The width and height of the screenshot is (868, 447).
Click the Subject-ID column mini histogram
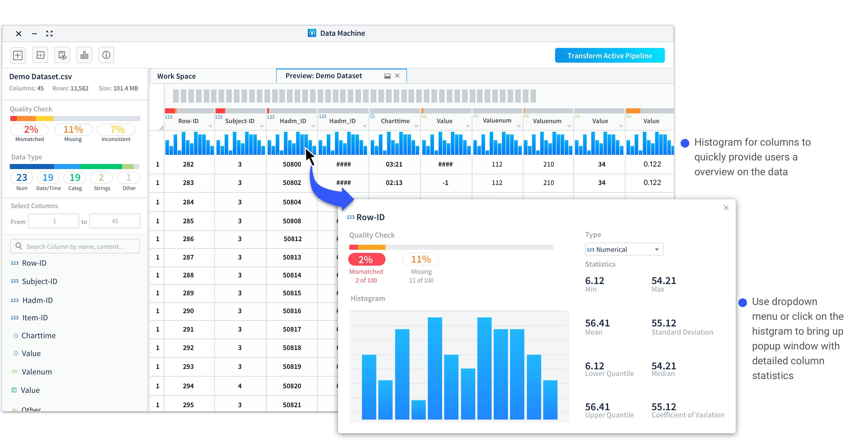coord(240,143)
